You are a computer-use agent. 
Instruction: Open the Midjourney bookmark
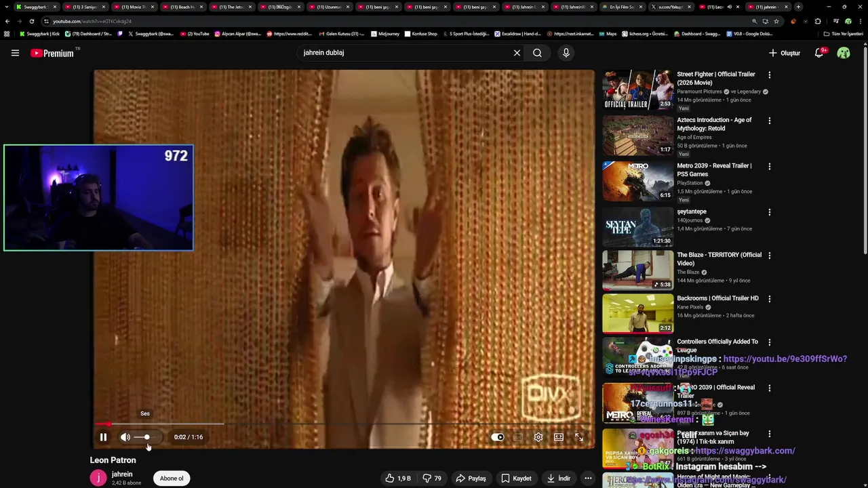point(384,33)
